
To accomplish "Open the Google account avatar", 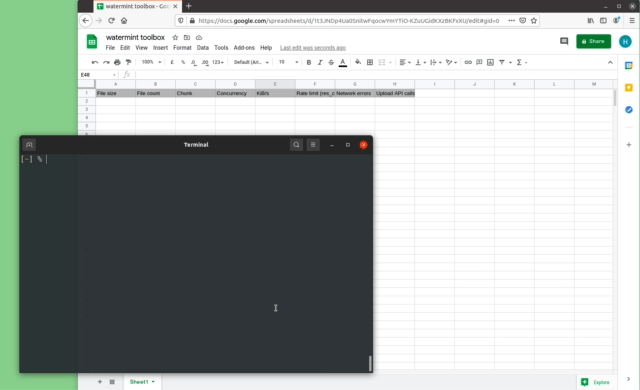I will pos(625,41).
